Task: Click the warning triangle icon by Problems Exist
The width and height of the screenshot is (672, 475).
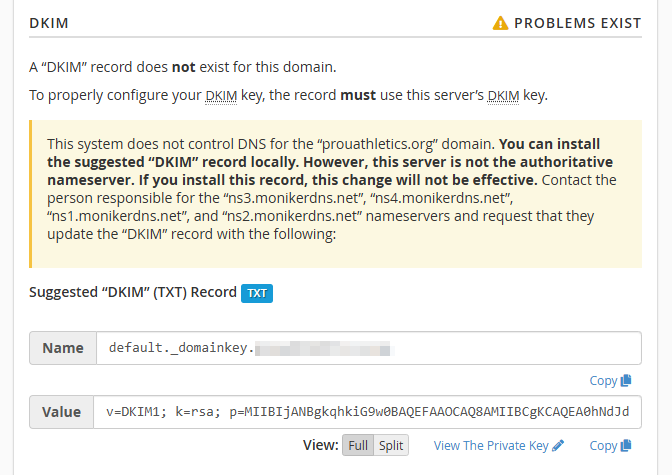Action: coord(500,23)
